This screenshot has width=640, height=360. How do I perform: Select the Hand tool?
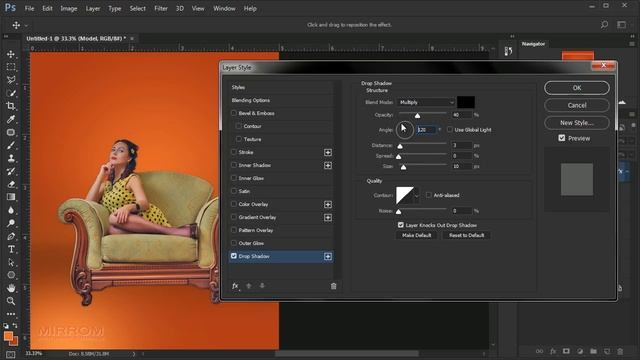(x=11, y=288)
